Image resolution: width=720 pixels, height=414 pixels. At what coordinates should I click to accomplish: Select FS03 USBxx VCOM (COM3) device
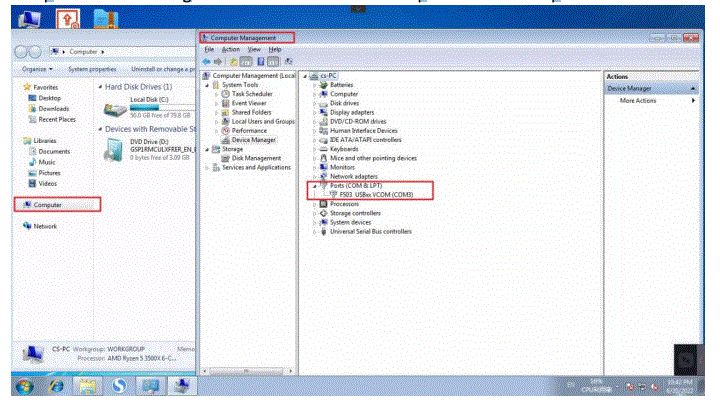[x=376, y=195]
